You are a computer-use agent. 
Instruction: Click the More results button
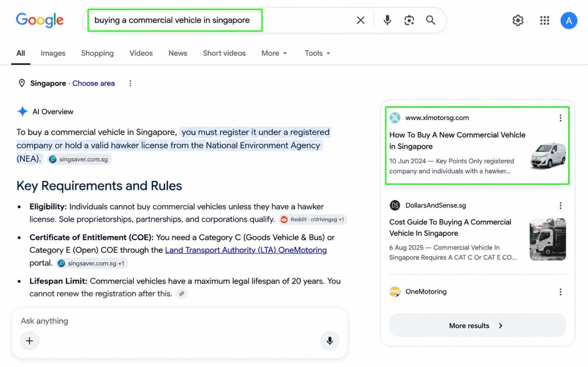pos(477,325)
